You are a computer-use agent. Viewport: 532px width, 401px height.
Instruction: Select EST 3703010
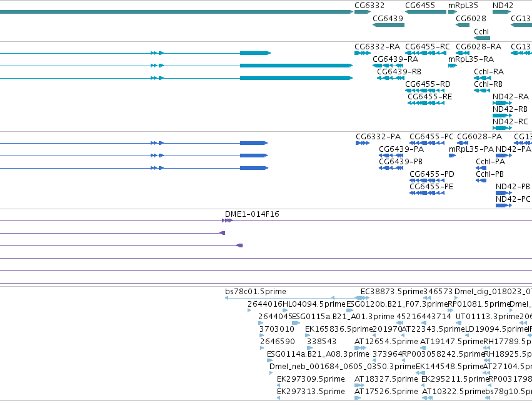click(276, 329)
